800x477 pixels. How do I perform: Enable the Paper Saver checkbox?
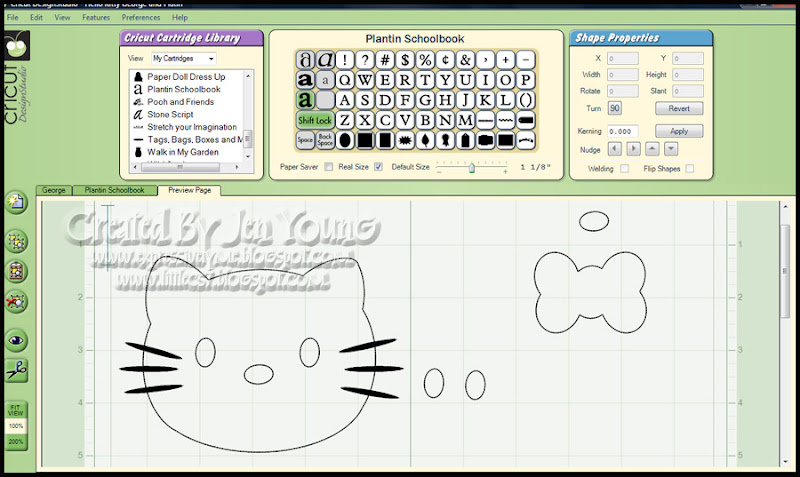(x=329, y=167)
